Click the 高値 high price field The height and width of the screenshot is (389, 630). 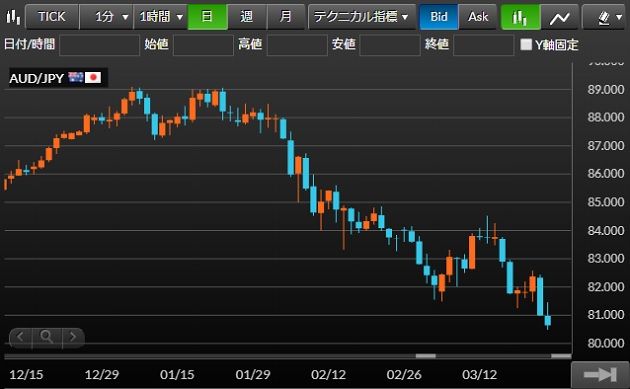[x=297, y=45]
